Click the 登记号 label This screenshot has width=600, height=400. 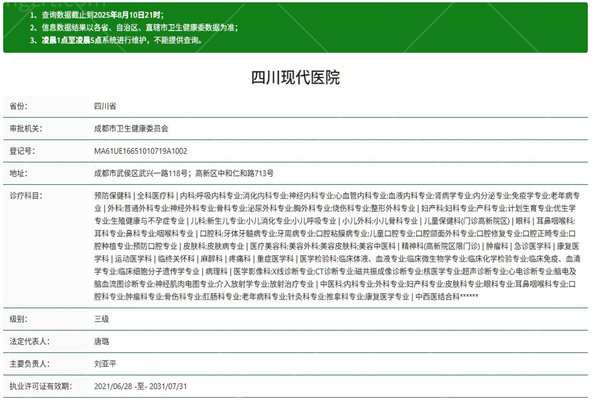(22, 151)
